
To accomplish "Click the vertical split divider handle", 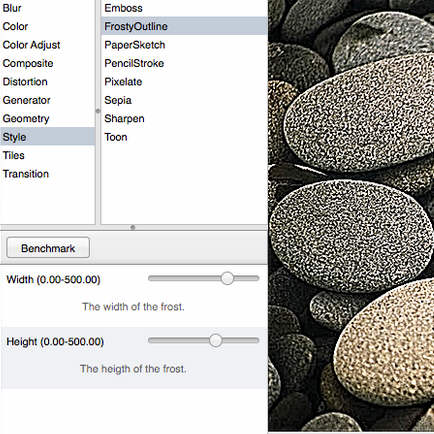I will (98, 111).
